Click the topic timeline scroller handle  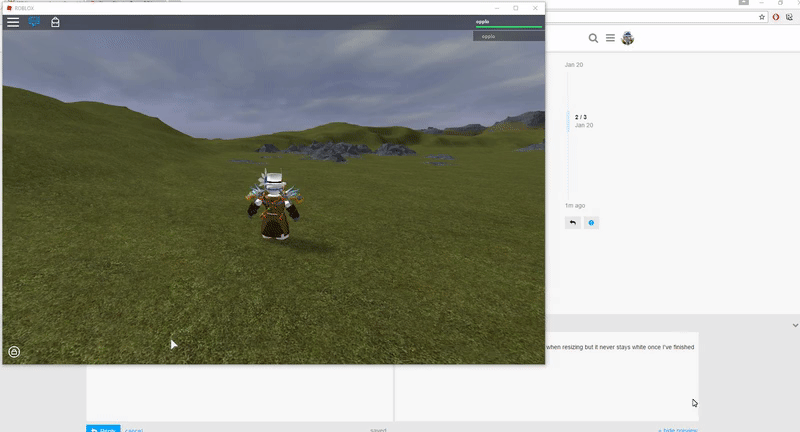[x=568, y=121]
